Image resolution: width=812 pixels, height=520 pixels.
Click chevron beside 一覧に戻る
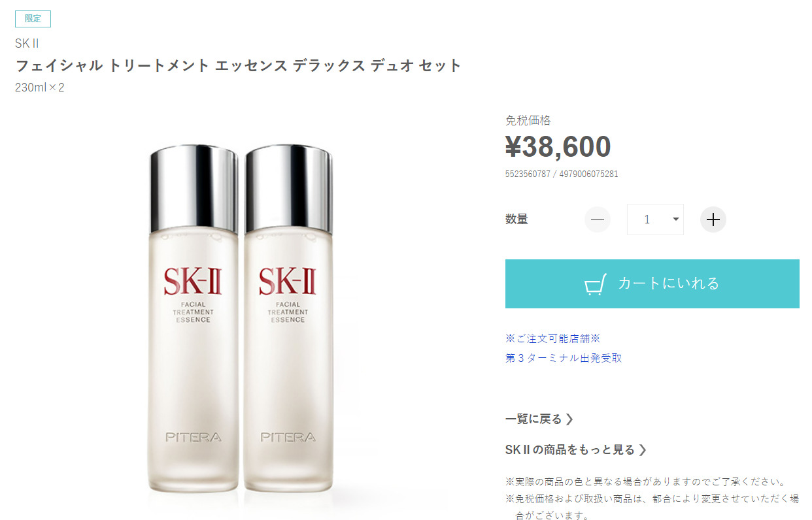[x=569, y=419]
